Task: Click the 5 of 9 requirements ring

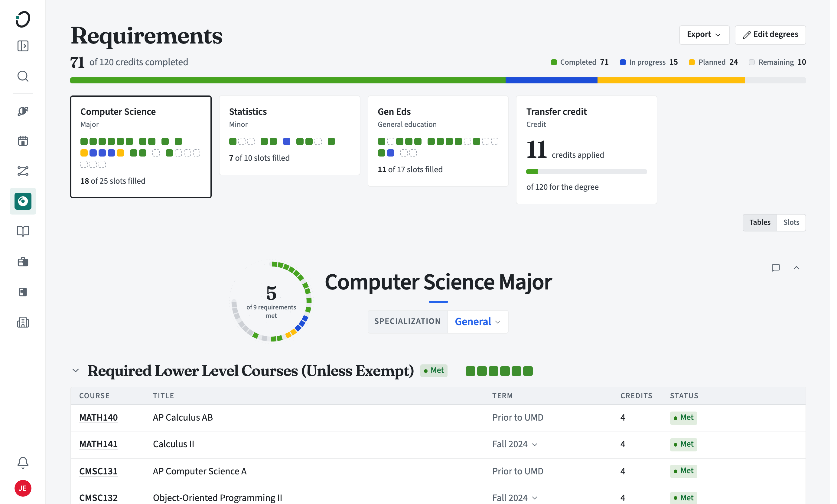Action: [271, 301]
